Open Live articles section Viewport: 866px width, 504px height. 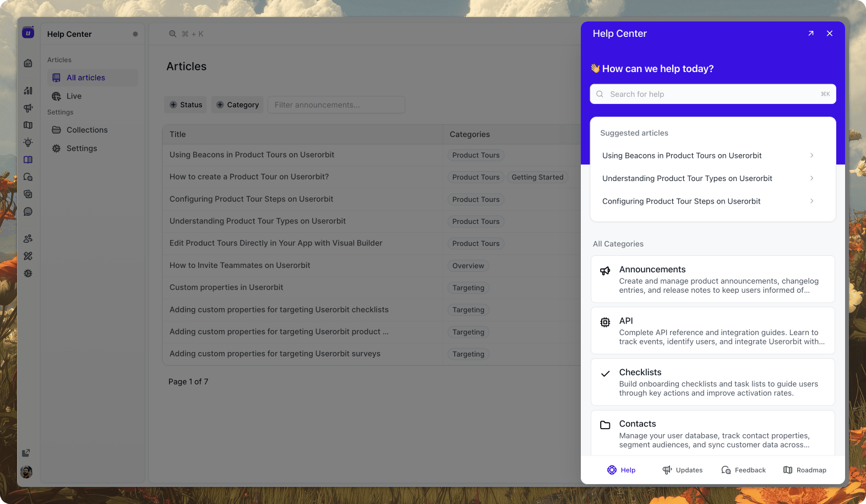[92, 96]
